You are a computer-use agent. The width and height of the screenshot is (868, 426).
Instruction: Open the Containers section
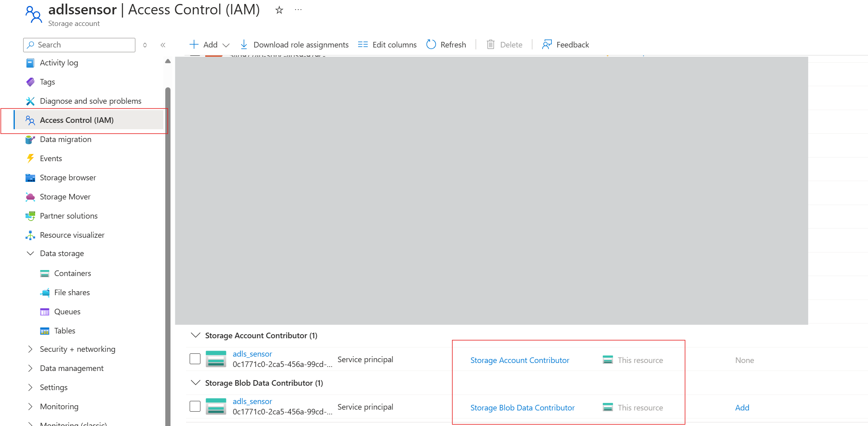point(73,273)
